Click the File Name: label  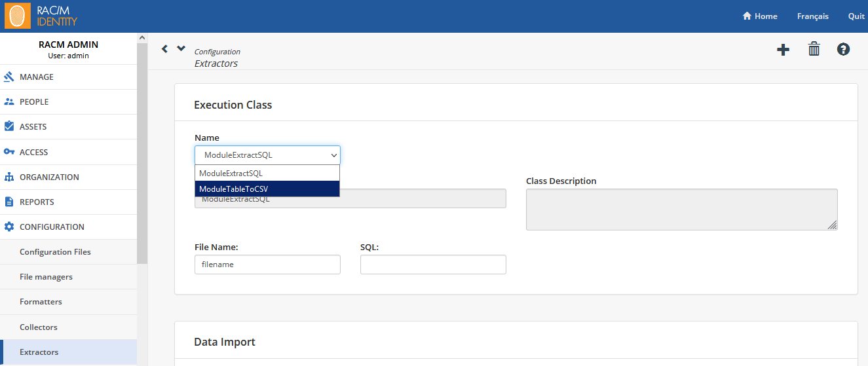tap(216, 247)
